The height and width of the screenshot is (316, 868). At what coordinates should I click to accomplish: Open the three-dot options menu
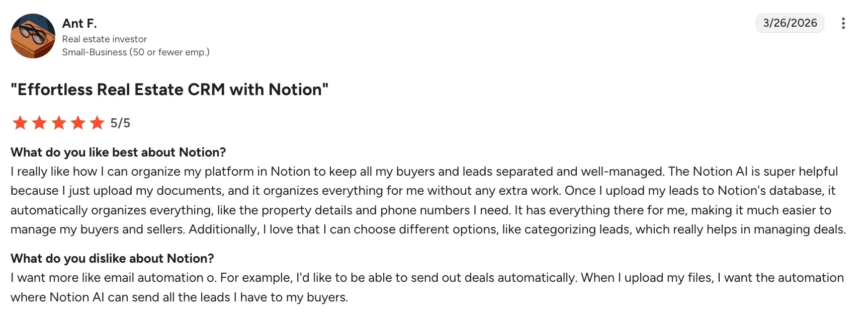[843, 23]
